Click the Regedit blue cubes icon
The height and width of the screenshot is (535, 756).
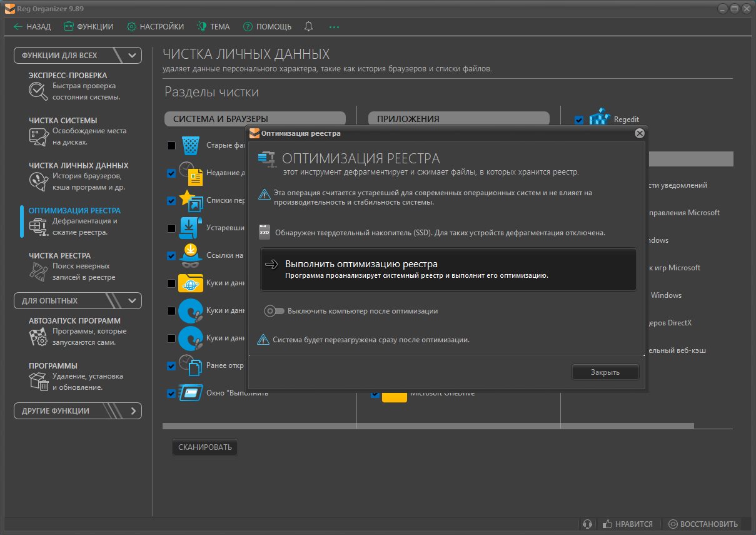coord(600,118)
